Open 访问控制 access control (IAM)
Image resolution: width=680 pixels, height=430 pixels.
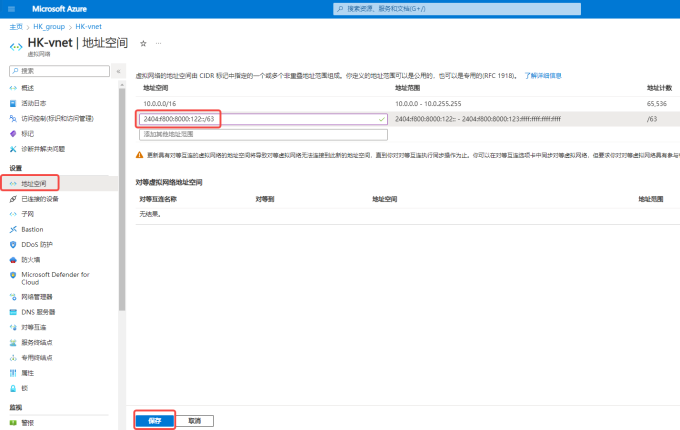point(57,118)
